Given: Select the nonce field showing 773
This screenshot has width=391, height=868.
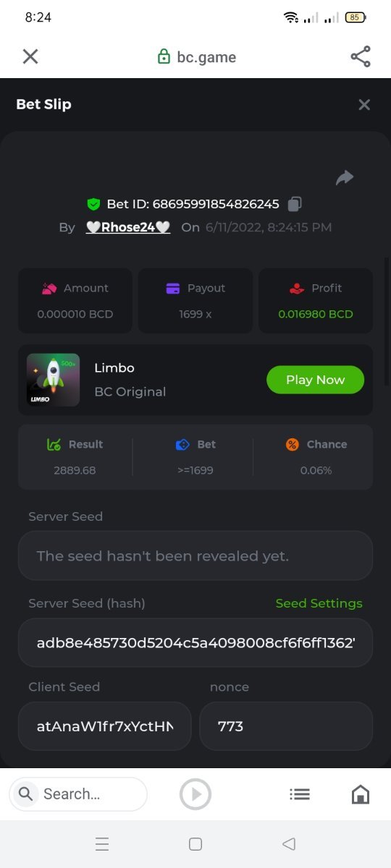Looking at the screenshot, I should pos(286,726).
